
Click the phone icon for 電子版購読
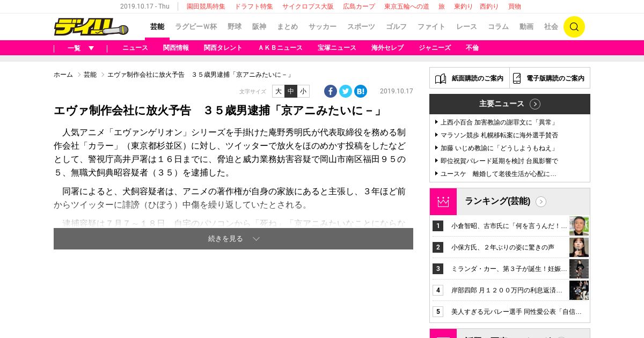[517, 78]
